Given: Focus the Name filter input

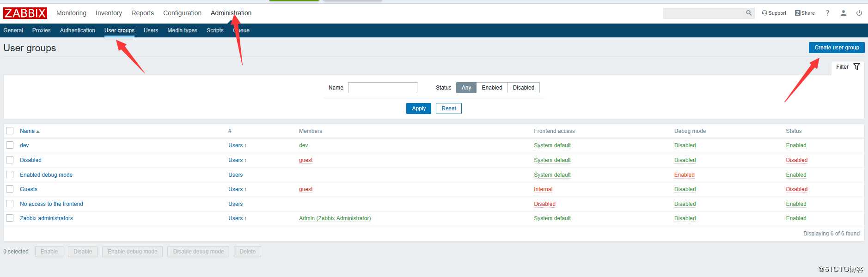Looking at the screenshot, I should 383,88.
